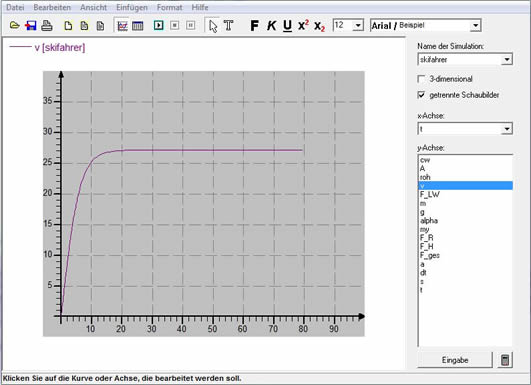Open the Arial font dropdown
Screen dimensions: 531x385
point(475,25)
